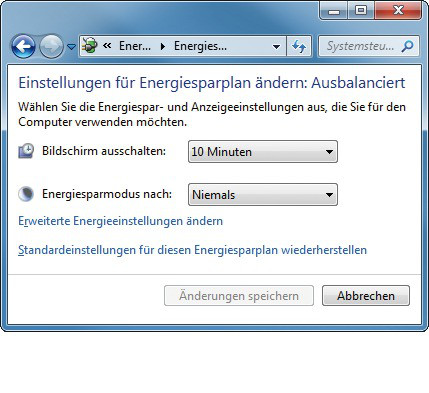The width and height of the screenshot is (429, 393).
Task: Expand the breadcrumb arrow after 'Ener...'
Action: (163, 46)
